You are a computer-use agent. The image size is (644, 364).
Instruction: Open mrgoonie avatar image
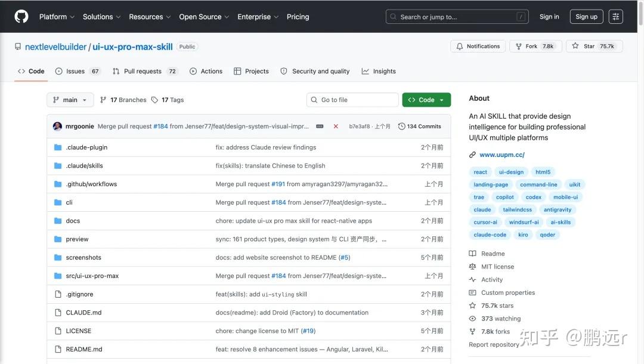[57, 126]
